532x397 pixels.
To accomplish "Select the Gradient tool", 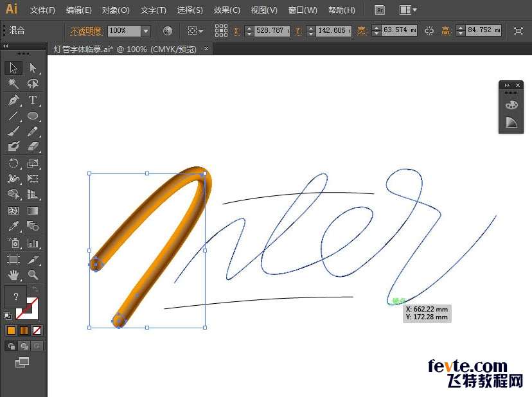I will click(x=33, y=211).
